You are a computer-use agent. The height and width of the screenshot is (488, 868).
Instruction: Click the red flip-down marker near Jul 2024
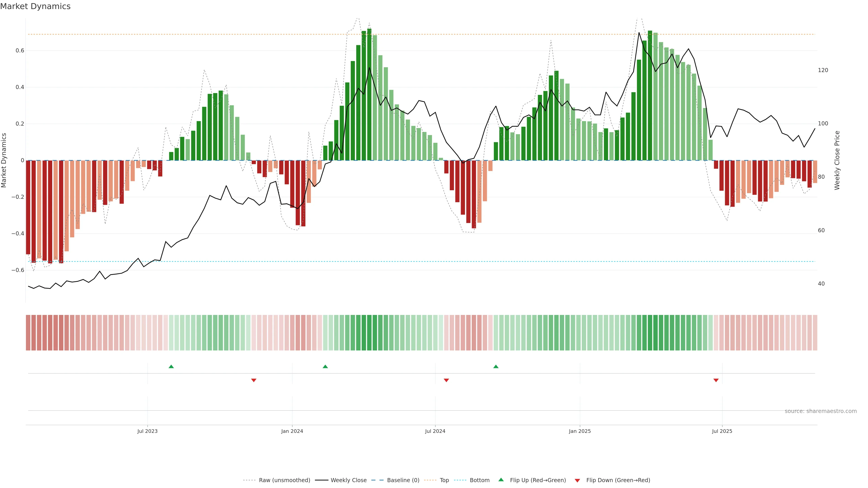click(446, 380)
